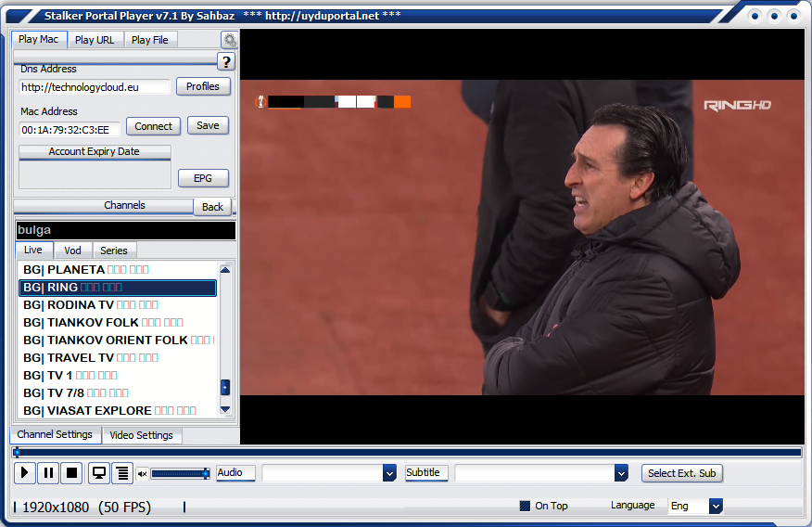
Task: Select BG| TRAVEL TV channel
Action: tap(118, 357)
